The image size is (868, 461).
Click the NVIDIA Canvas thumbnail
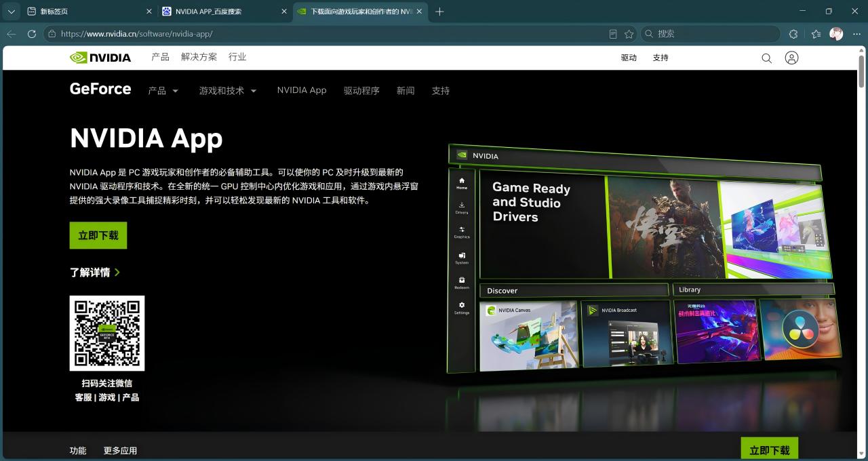tap(530, 336)
